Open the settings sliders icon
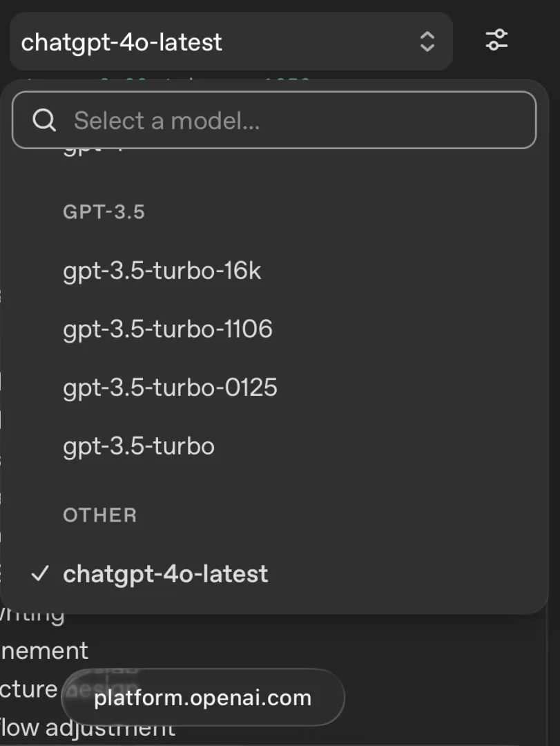This screenshot has height=746, width=560. coord(496,39)
